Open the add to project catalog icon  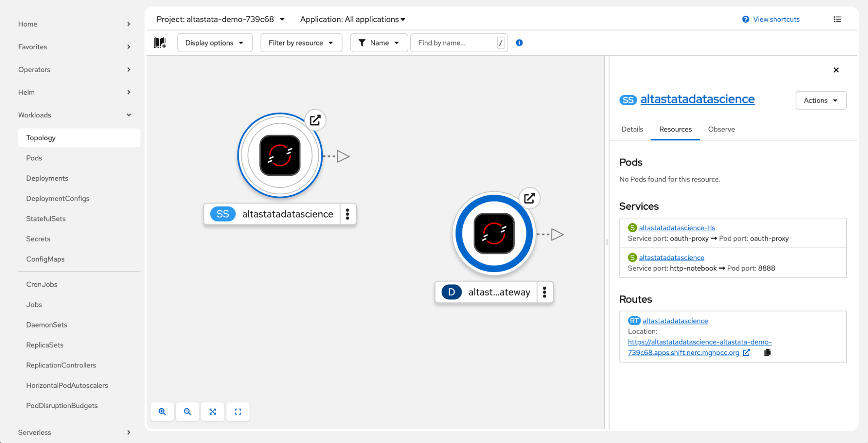[160, 43]
